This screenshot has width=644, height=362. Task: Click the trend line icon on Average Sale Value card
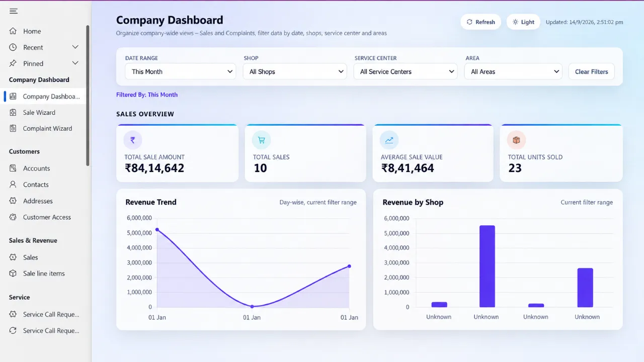(x=389, y=140)
